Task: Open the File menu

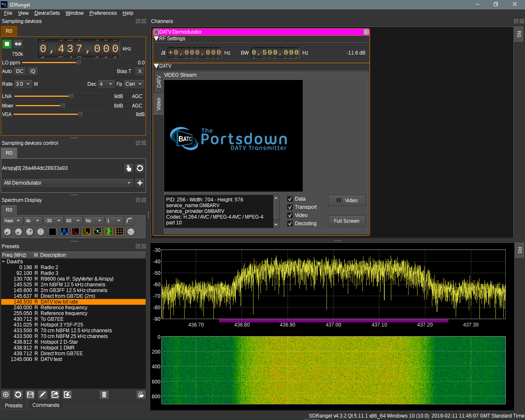Action: click(x=8, y=13)
